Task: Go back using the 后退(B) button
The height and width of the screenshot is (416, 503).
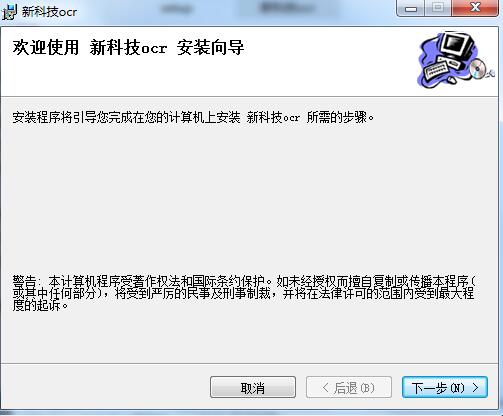Action: [349, 387]
